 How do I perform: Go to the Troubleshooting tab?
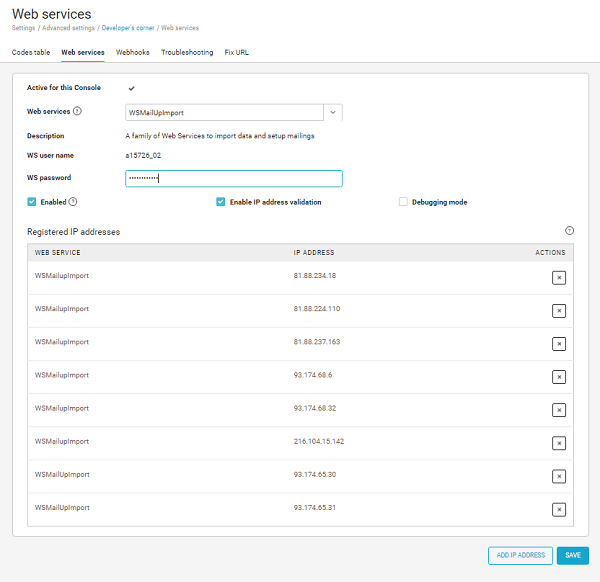click(187, 52)
